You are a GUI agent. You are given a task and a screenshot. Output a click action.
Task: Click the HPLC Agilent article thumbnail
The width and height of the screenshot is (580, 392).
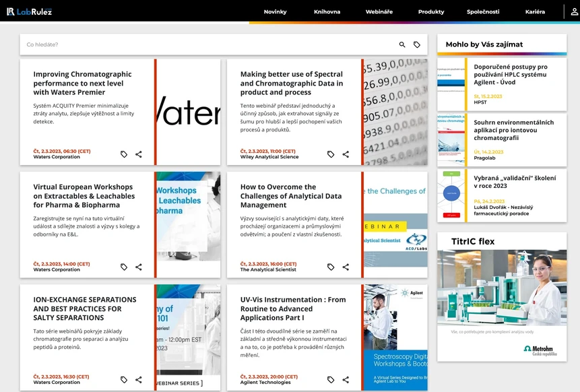[451, 84]
